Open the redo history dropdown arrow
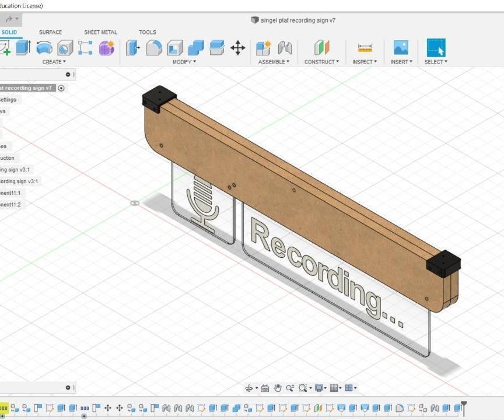The height and width of the screenshot is (420, 504). [17, 19]
